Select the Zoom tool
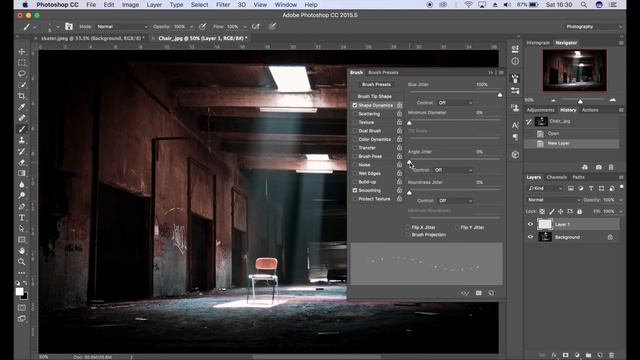This screenshot has width=640, height=360. [22, 262]
